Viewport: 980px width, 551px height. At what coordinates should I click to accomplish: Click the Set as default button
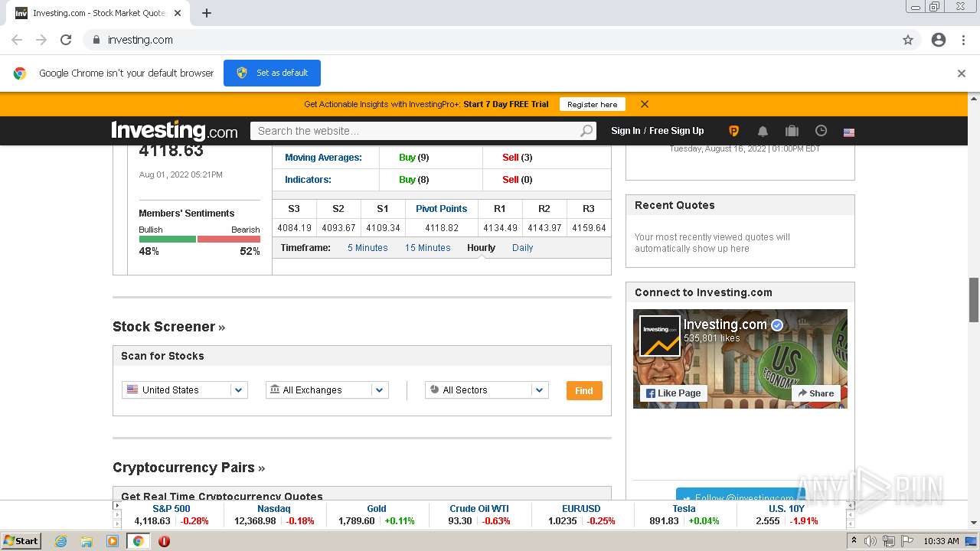coord(272,73)
